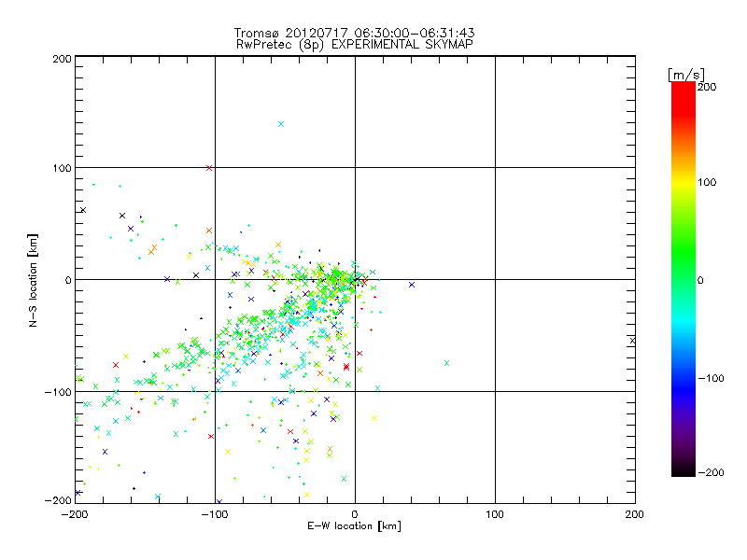The height and width of the screenshot is (560, 747).
Task: Click the subtitle 'RwPretec (8p) EXPERIMENTAL SKYMAP'
Action: (x=355, y=45)
